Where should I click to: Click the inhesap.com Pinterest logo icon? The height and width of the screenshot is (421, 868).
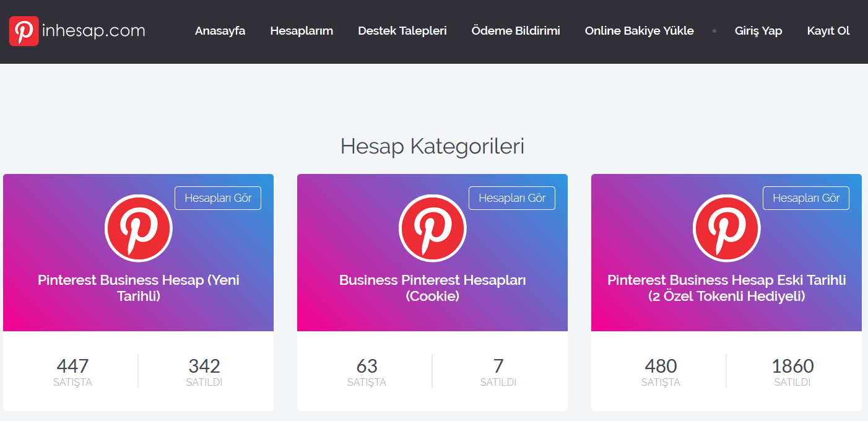click(24, 31)
